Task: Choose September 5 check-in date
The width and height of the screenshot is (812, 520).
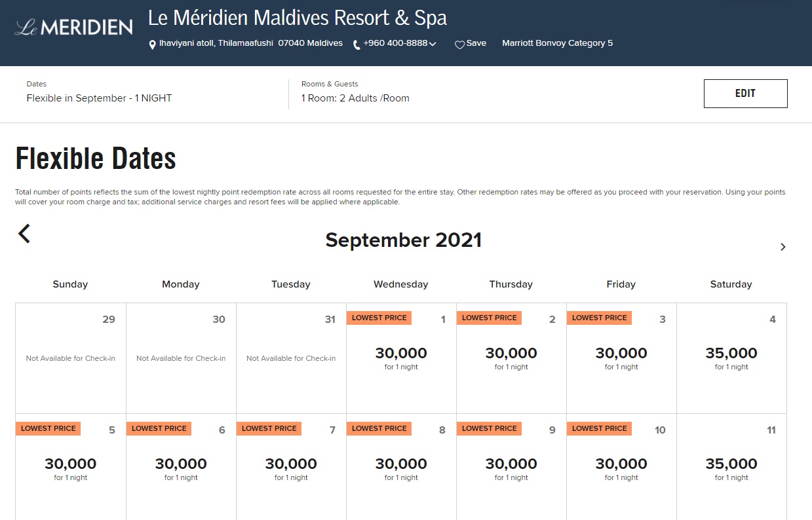Action: pyautogui.click(x=71, y=468)
